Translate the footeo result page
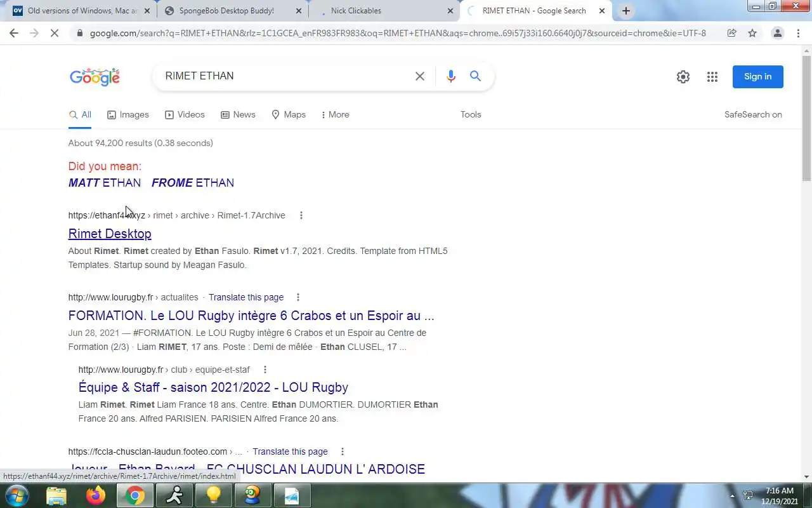The height and width of the screenshot is (508, 812). click(290, 451)
